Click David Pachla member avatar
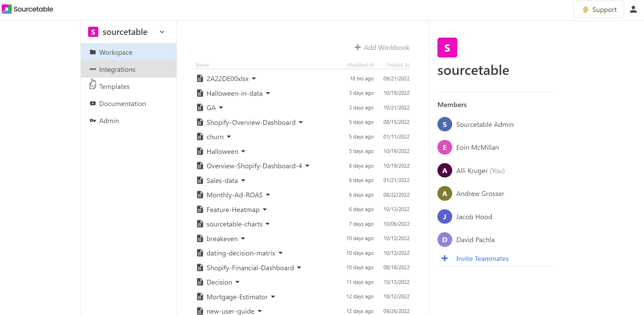644x315 pixels. tap(445, 240)
